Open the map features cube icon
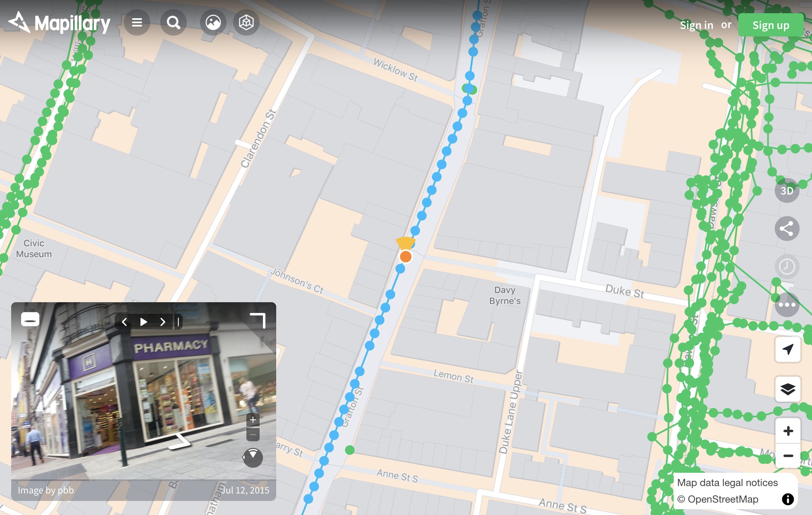Viewport: 812px width, 515px height. [246, 22]
